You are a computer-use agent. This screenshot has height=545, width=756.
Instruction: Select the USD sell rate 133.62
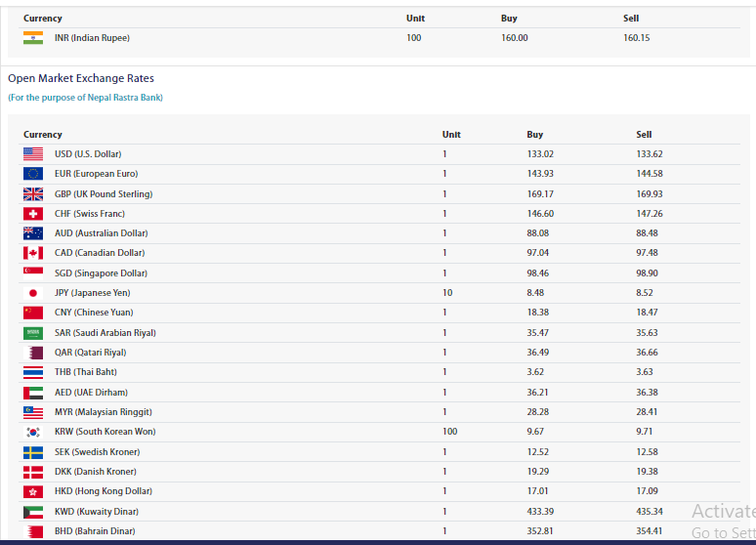click(x=650, y=154)
